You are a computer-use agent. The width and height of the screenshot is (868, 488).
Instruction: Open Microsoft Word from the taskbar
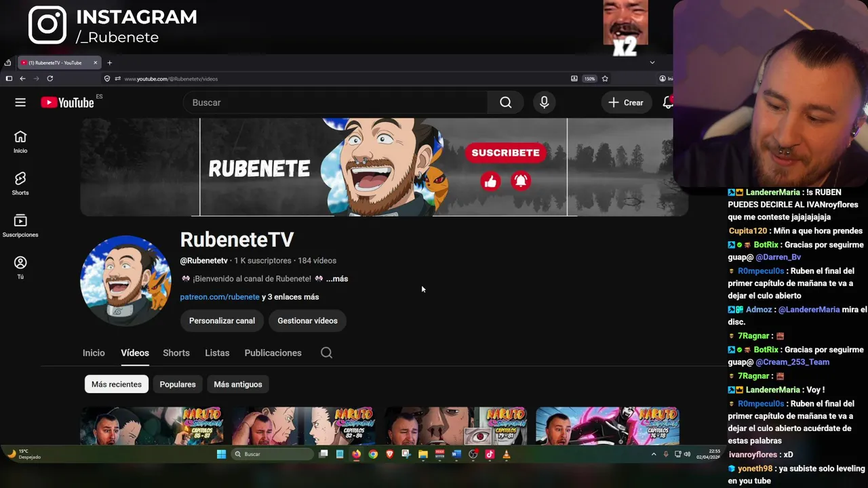[456, 454]
